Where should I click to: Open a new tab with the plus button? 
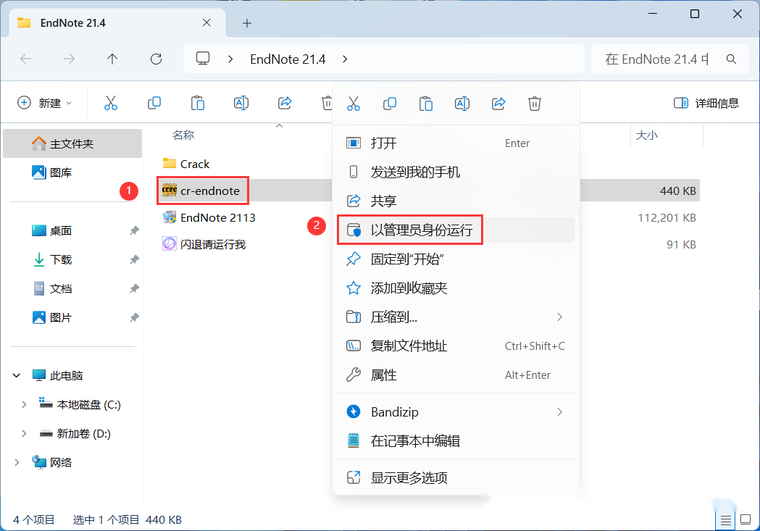[x=247, y=23]
